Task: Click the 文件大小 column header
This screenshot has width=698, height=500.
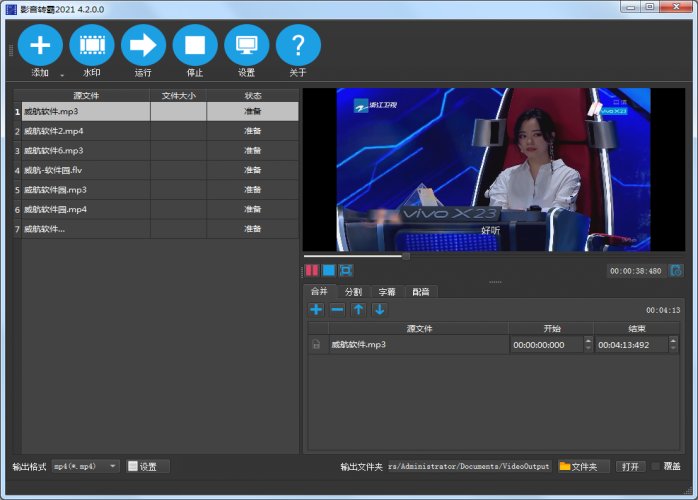Action: click(x=179, y=95)
